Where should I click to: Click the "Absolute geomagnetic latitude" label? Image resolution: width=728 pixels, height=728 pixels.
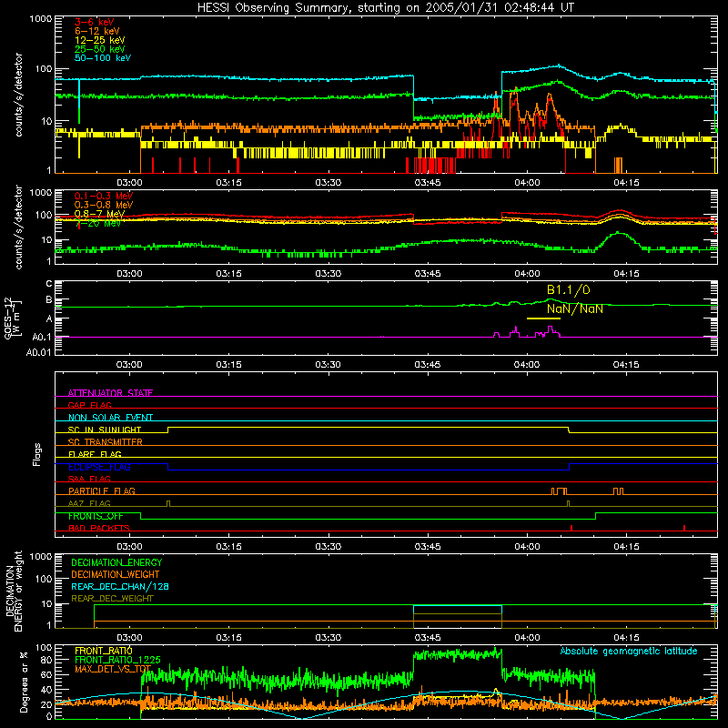point(629,652)
